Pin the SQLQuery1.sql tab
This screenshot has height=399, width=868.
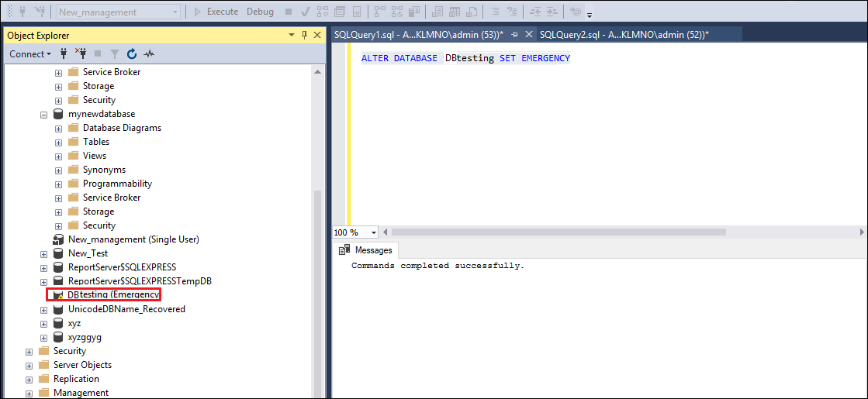click(514, 34)
